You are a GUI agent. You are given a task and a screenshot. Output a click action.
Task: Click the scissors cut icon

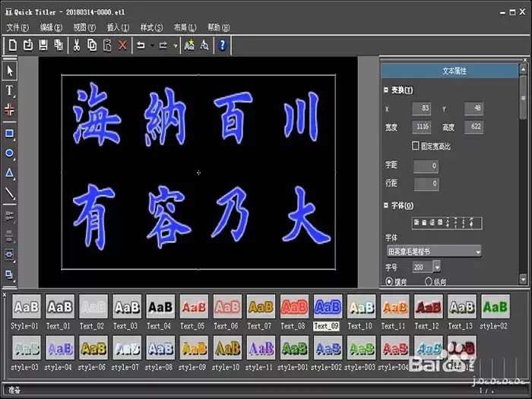pos(77,45)
